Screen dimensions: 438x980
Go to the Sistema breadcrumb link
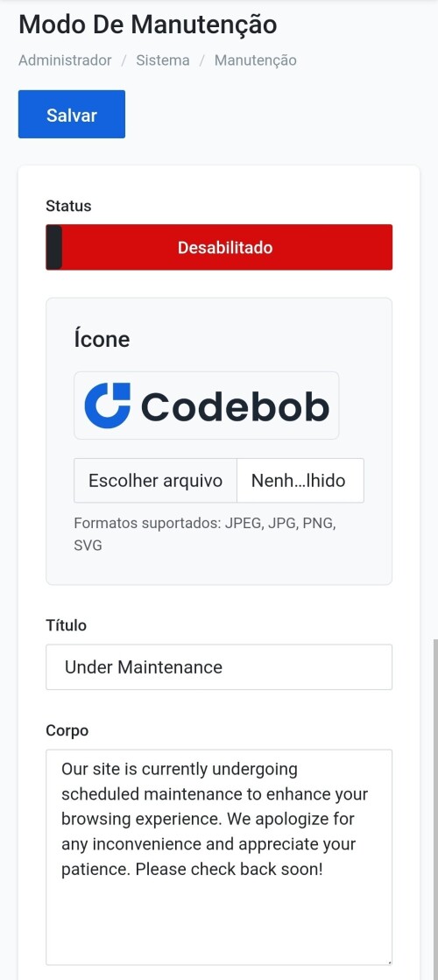click(x=162, y=60)
